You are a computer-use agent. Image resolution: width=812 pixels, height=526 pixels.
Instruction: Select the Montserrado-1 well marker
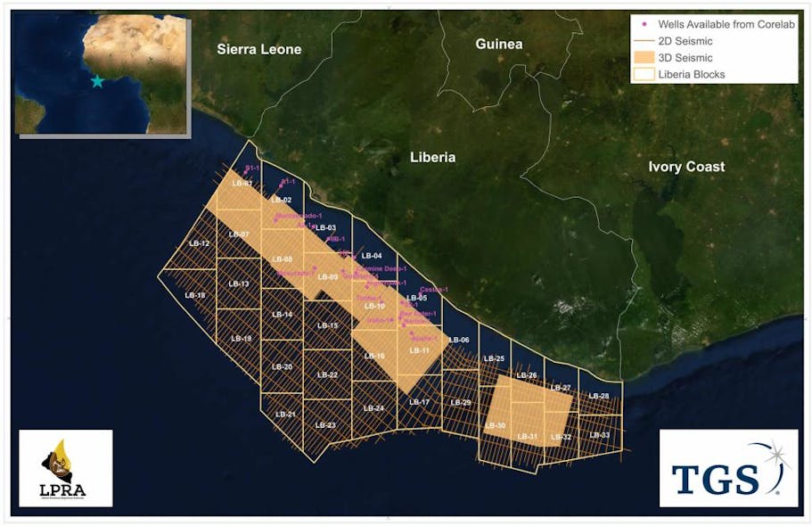pos(275,219)
